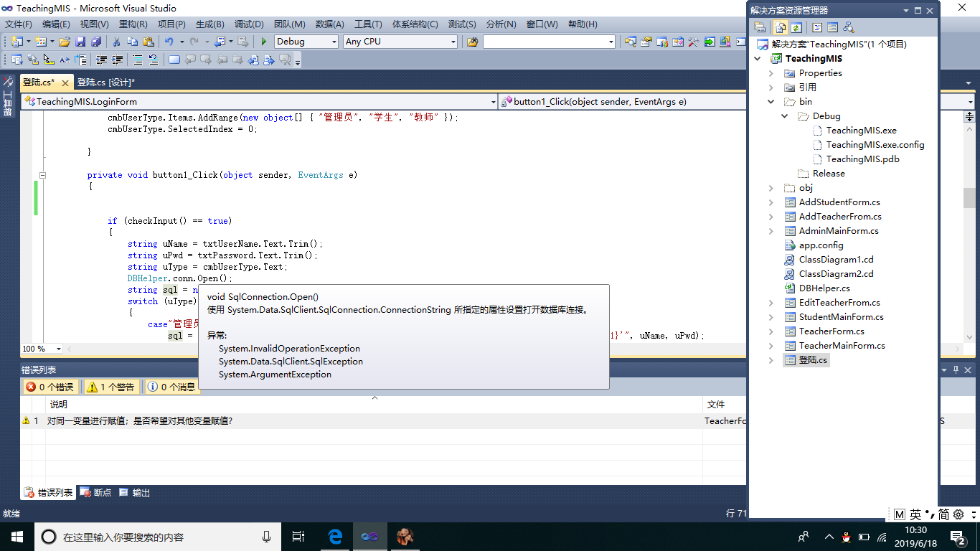Image resolution: width=980 pixels, height=551 pixels.
Task: Toggle the 1 warning filter button
Action: (x=112, y=387)
